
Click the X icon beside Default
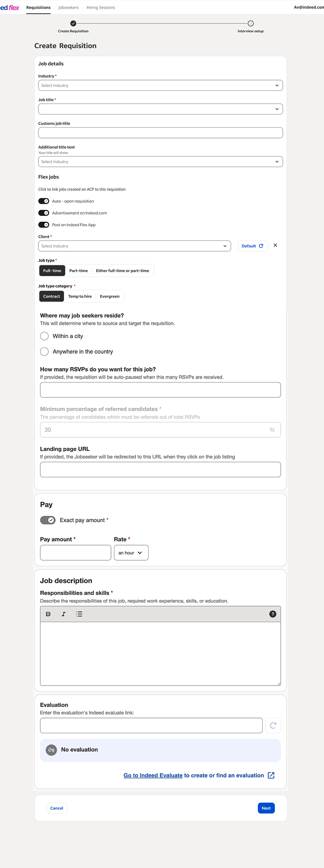[275, 246]
